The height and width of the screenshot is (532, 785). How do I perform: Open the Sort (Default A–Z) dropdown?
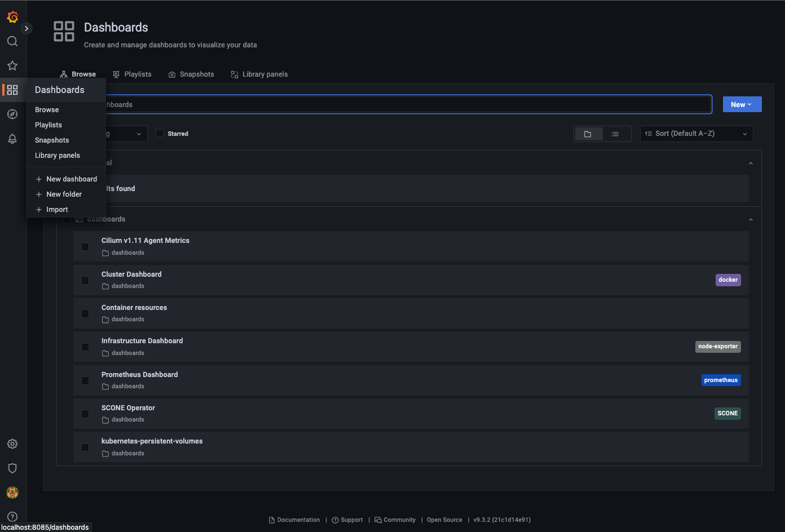tap(696, 134)
